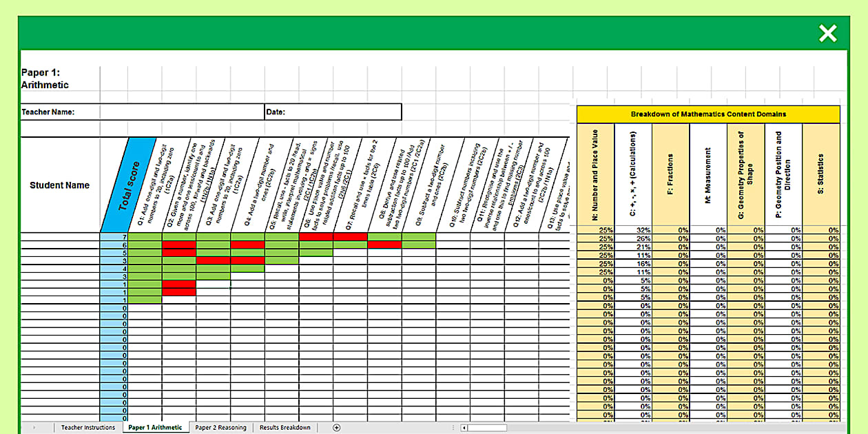868x434 pixels.
Task: Switch to the Paper 2 Reasoning tab
Action: (x=220, y=428)
